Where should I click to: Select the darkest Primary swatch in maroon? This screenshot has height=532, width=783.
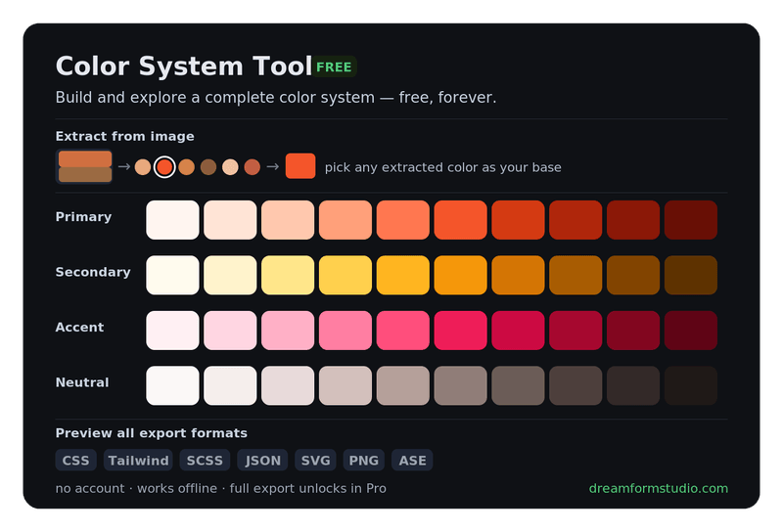pyautogui.click(x=691, y=220)
